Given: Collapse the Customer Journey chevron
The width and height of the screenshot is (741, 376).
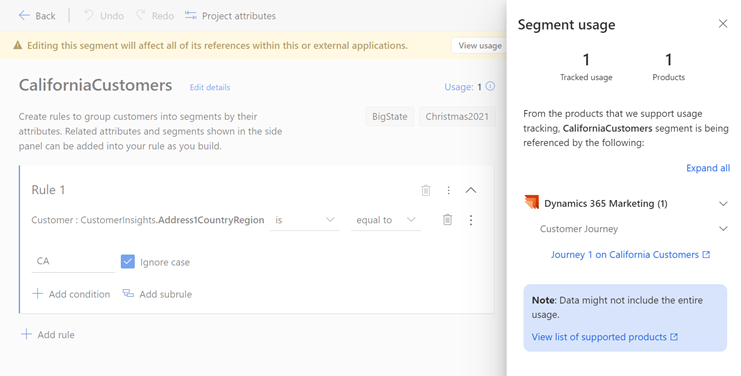Looking at the screenshot, I should [x=723, y=229].
